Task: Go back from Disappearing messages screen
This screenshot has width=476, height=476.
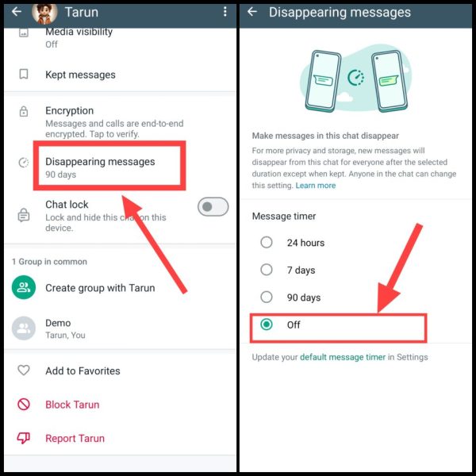Action: (x=252, y=12)
